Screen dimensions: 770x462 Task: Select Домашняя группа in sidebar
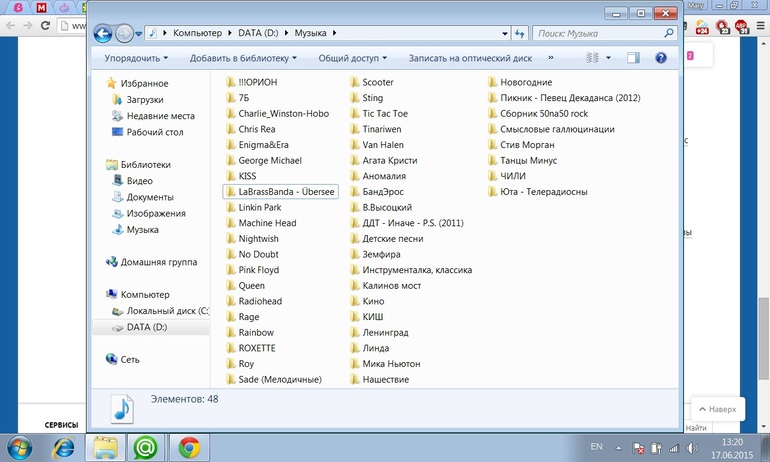click(159, 262)
